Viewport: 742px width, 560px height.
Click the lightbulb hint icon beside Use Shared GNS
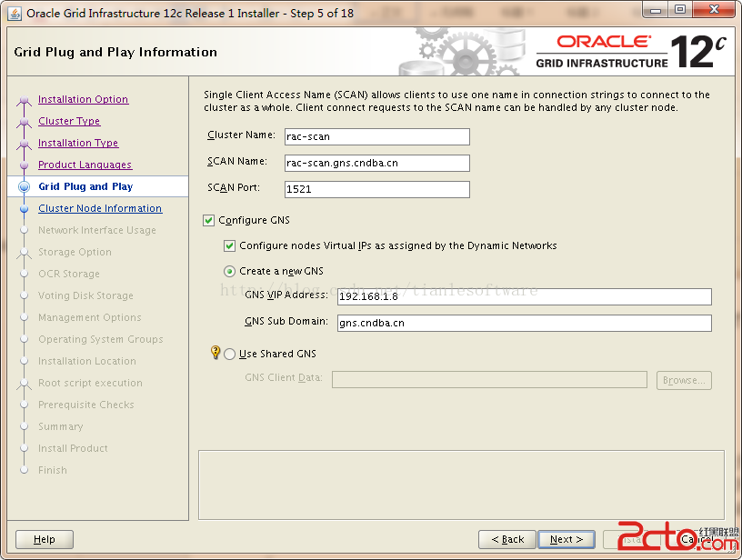(216, 353)
